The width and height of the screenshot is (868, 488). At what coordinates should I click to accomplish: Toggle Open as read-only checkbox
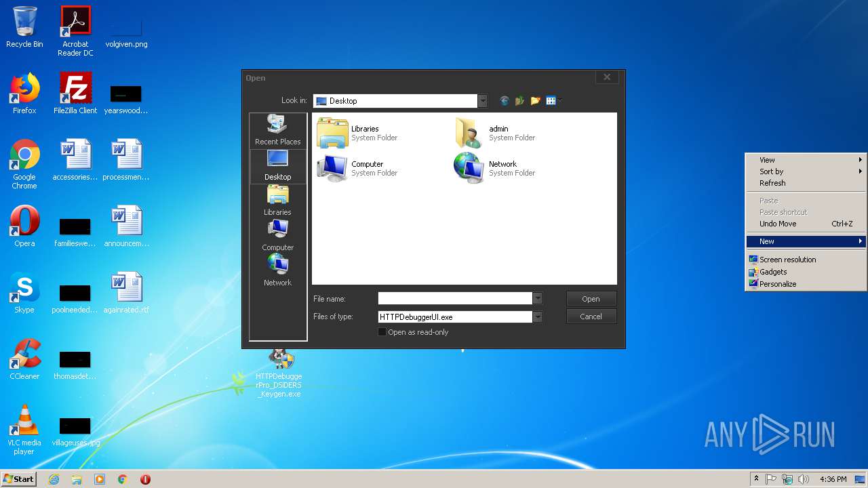point(382,332)
